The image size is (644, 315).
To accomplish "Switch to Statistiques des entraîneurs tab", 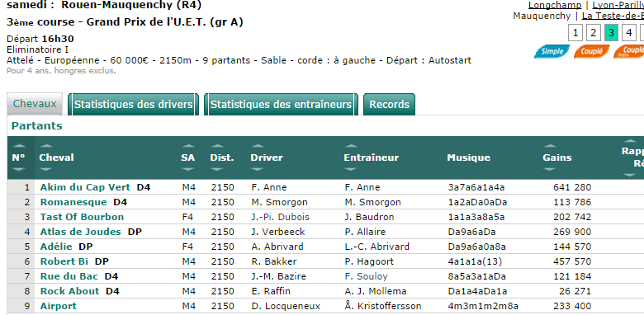I will pyautogui.click(x=281, y=104).
